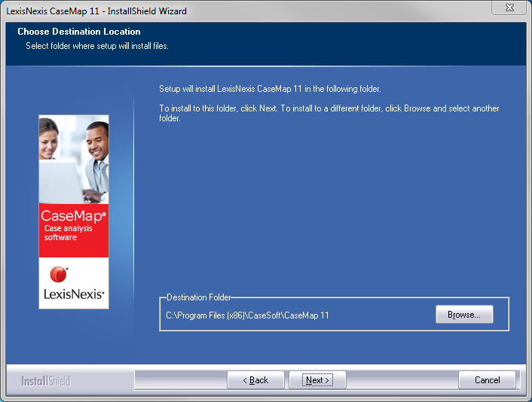
Task: Click the window title 'LexisNexis CaseMap 11 - InstallShield Wizard'
Action: tap(96, 11)
